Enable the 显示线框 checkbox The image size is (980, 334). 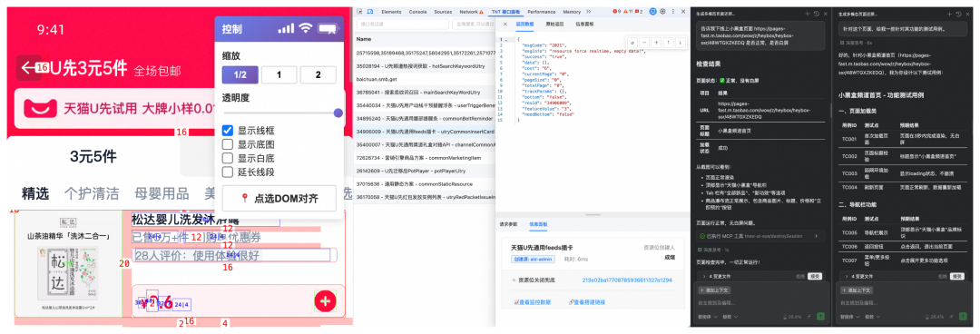point(228,131)
